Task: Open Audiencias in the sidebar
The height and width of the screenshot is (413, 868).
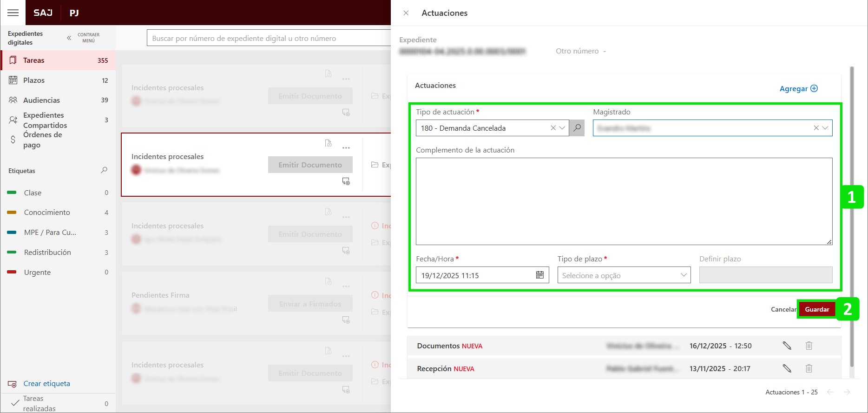Action: coord(41,100)
